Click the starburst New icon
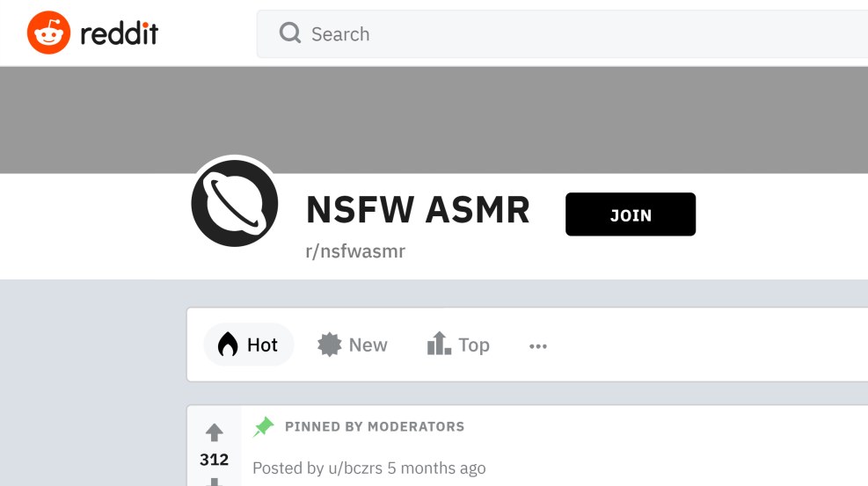The image size is (868, 486). coord(330,345)
